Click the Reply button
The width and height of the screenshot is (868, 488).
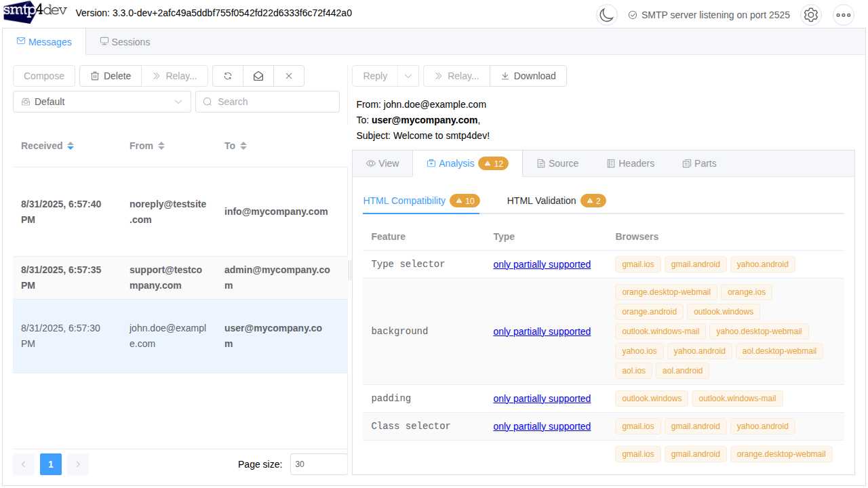[x=375, y=76]
